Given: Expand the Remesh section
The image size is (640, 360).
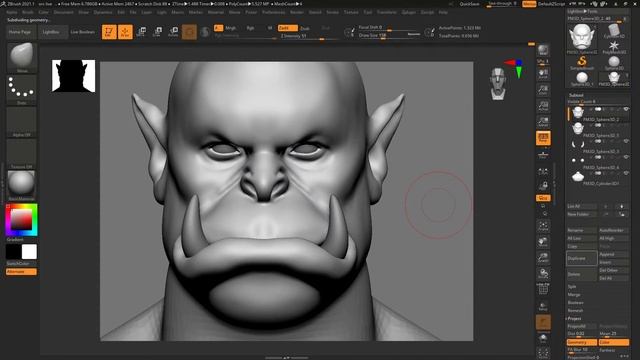Looking at the screenshot, I should 576,311.
